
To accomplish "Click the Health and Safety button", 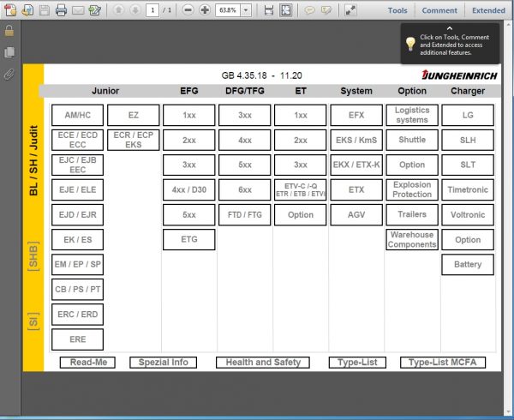I will [x=263, y=363].
